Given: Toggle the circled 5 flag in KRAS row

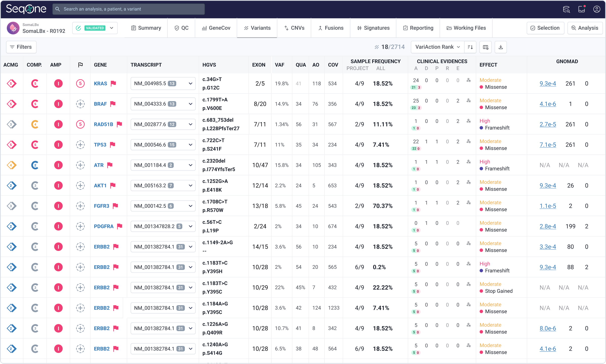Looking at the screenshot, I should coord(80,83).
